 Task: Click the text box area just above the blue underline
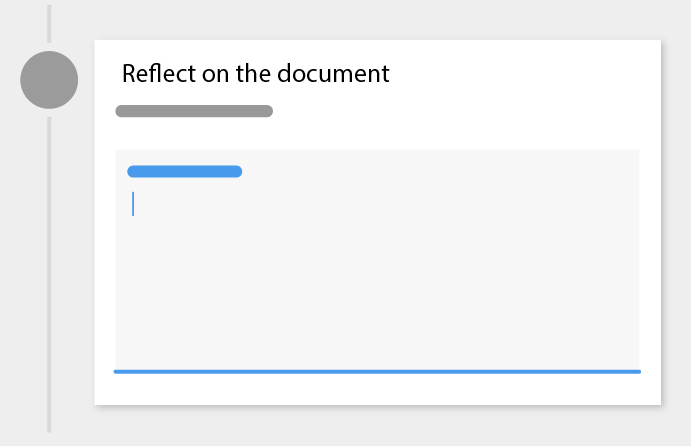click(x=377, y=358)
